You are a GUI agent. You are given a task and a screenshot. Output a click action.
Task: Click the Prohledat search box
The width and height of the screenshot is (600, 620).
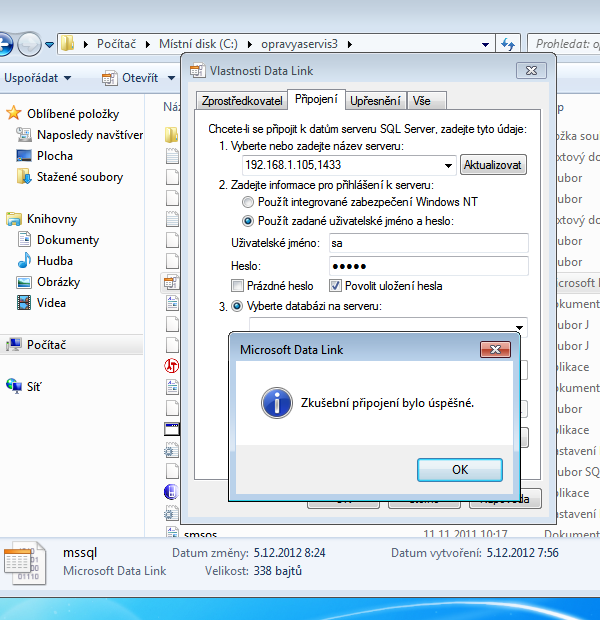(x=565, y=43)
